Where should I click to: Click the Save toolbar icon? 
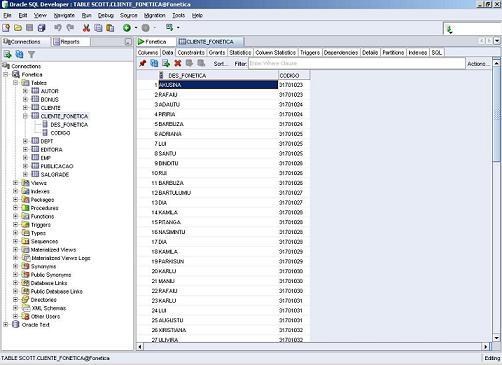[30, 28]
